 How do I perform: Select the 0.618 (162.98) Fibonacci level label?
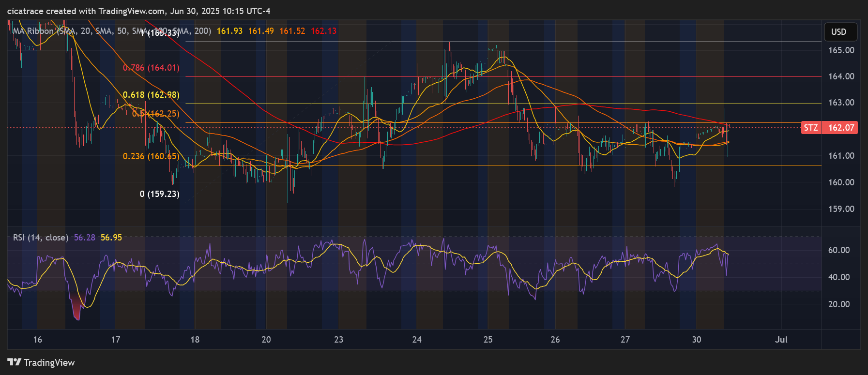151,95
